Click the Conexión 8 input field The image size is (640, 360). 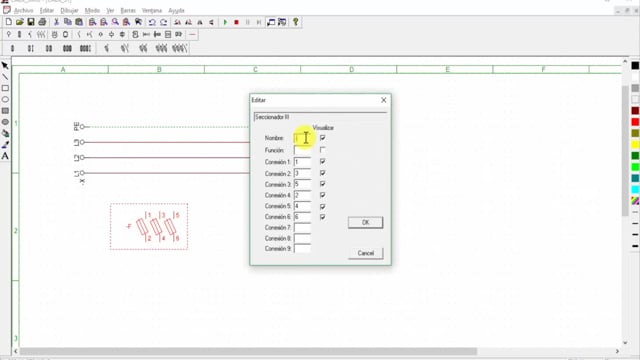[302, 238]
